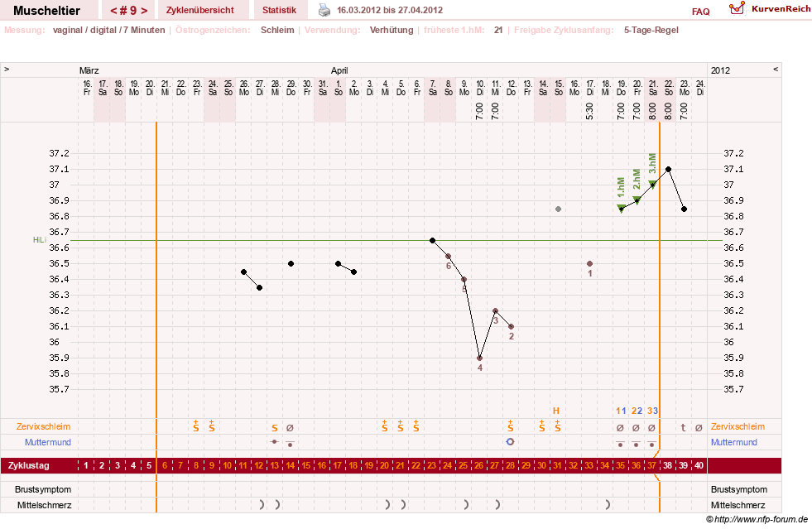Click the Verhütung usage value

coord(392,30)
